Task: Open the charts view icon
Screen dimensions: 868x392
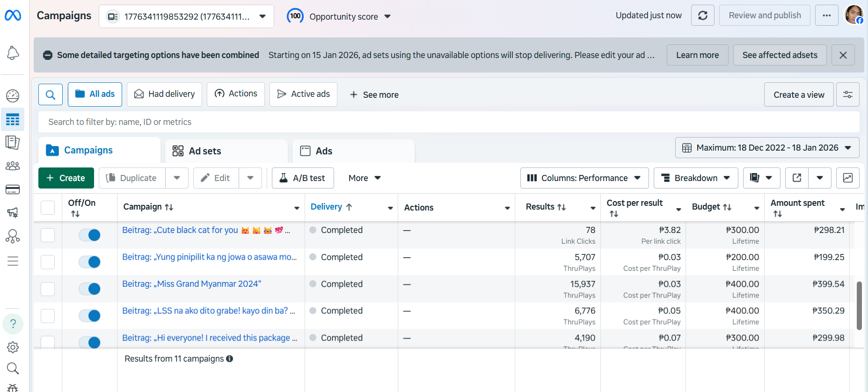Action: [847, 178]
